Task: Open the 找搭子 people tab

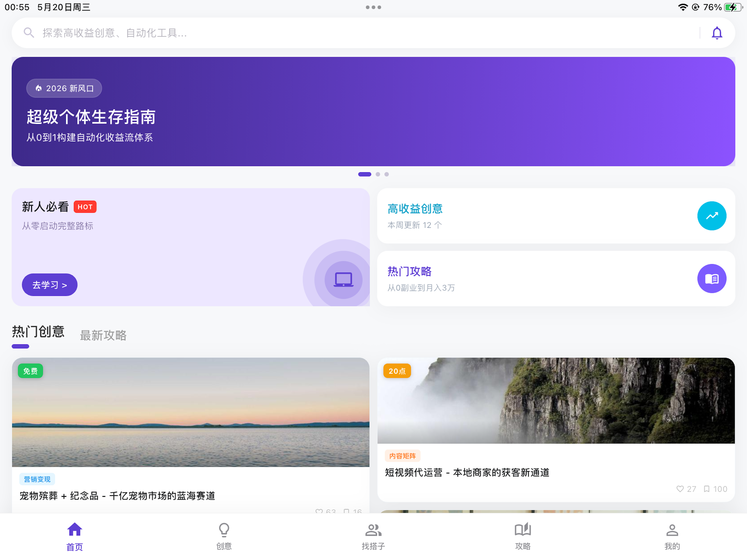Action: pos(373,536)
